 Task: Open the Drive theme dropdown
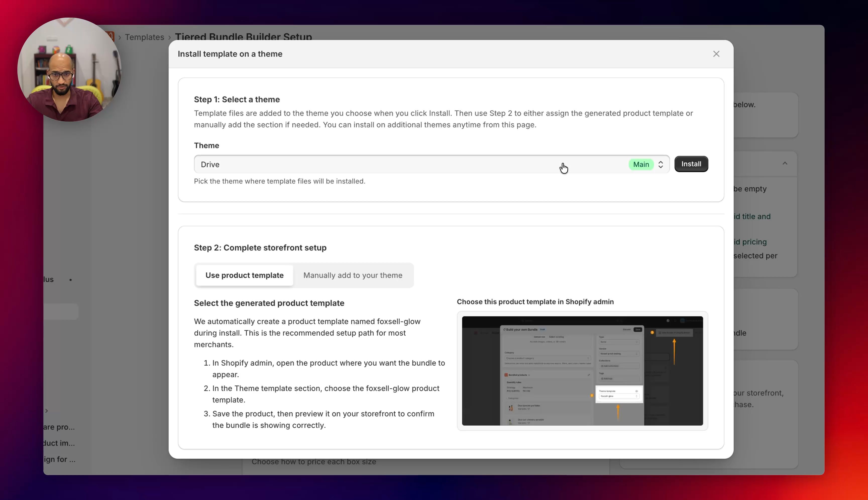[x=431, y=164]
